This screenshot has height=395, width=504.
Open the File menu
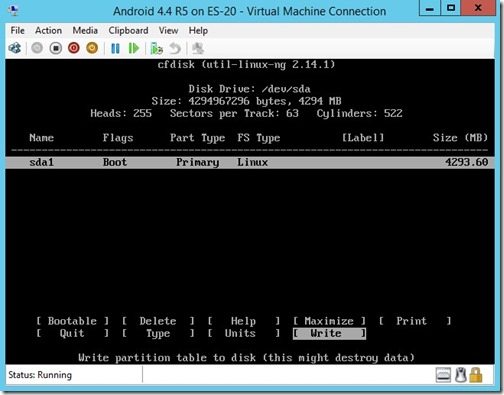[x=17, y=30]
